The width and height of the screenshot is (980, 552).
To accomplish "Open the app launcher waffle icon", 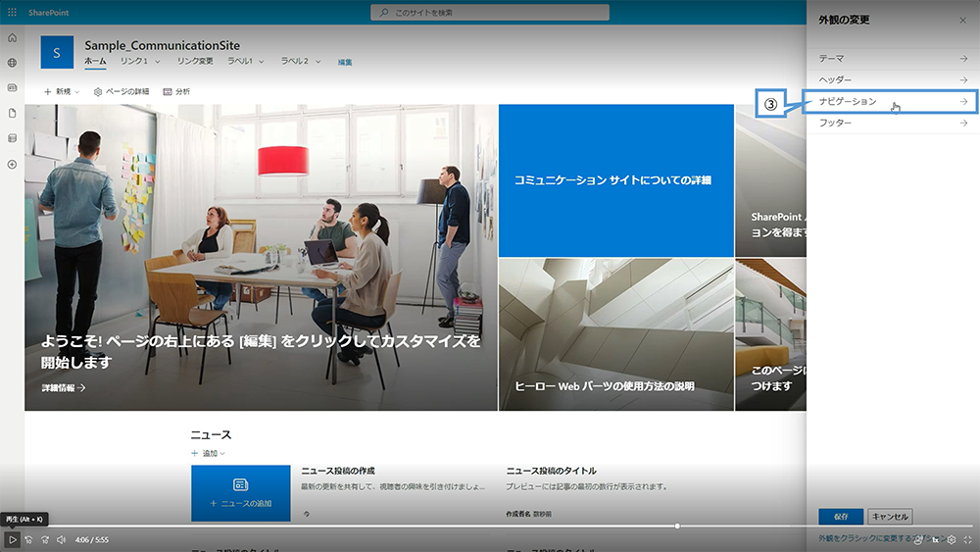I will click(x=12, y=12).
